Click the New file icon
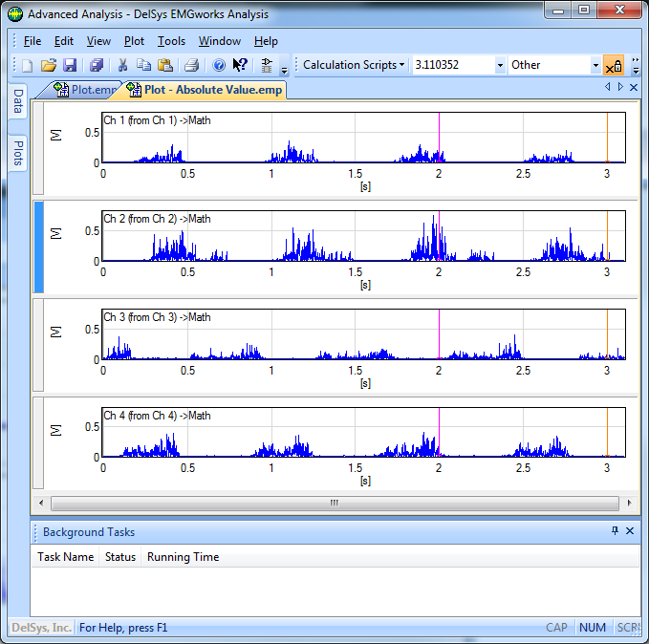This screenshot has height=644, width=649. [x=28, y=66]
